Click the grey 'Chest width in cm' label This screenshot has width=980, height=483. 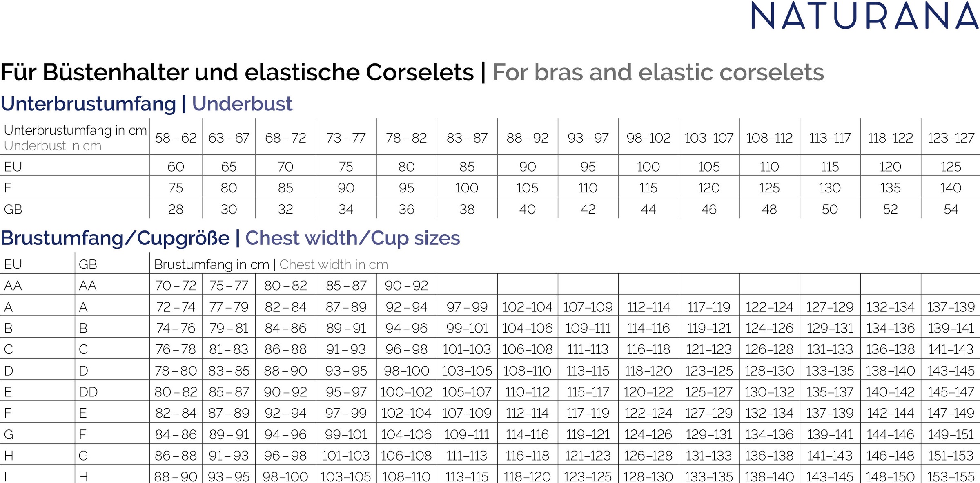(x=334, y=265)
